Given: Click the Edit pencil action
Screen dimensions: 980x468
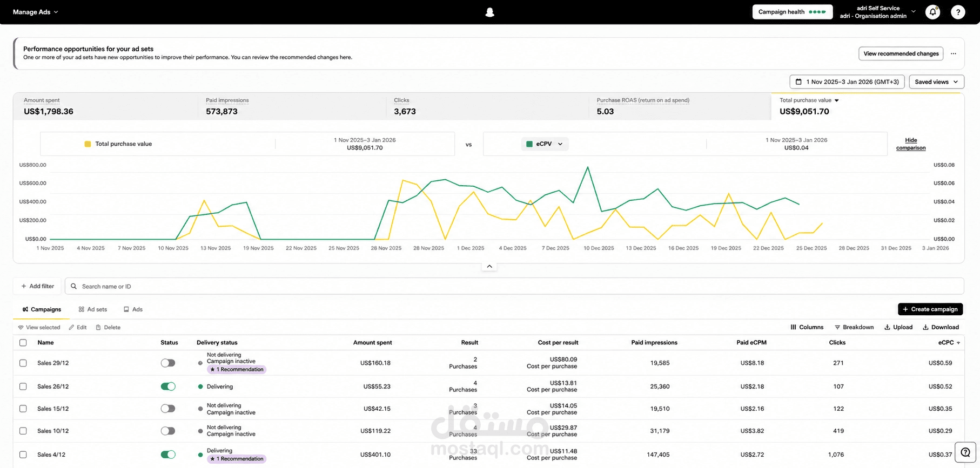Looking at the screenshot, I should tap(78, 327).
